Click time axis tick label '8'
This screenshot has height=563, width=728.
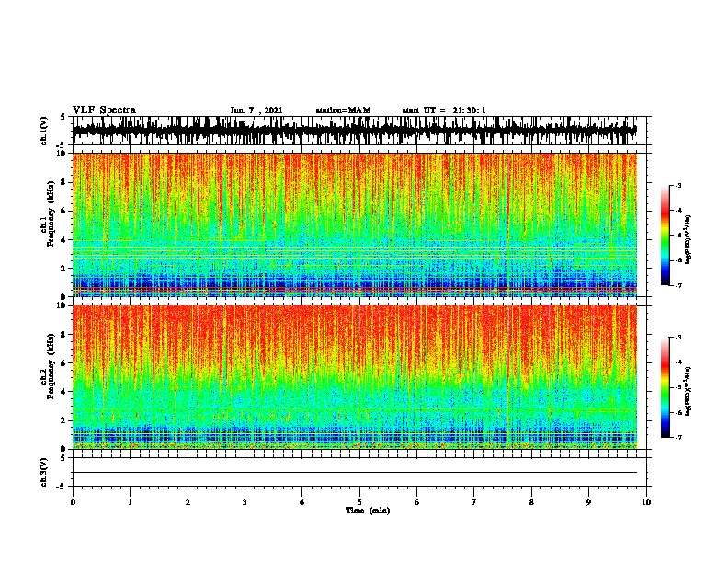[x=531, y=502]
